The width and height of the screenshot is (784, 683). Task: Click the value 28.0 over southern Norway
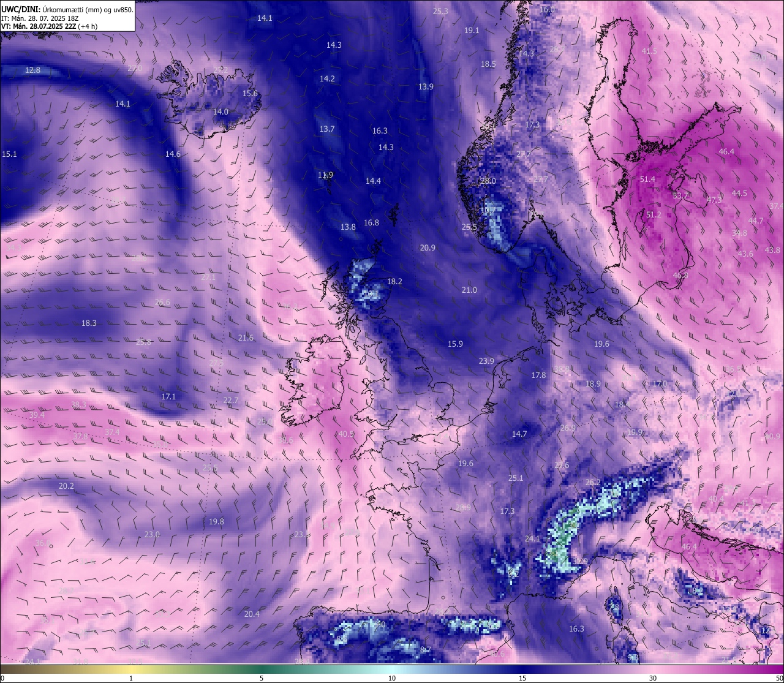coord(488,181)
